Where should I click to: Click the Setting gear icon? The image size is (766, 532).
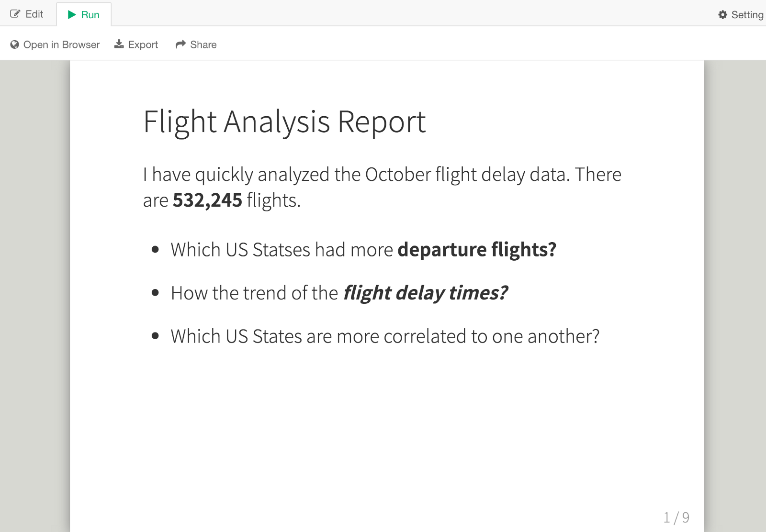[722, 15]
